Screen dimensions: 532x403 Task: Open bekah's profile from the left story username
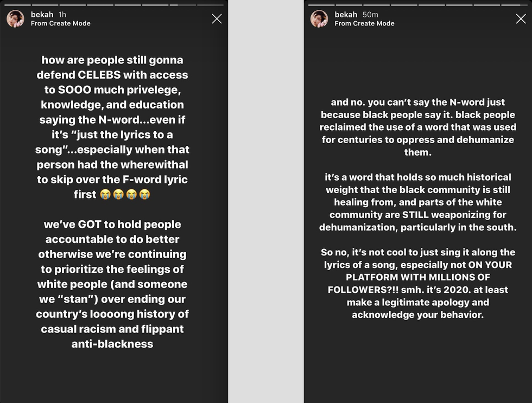coord(42,15)
